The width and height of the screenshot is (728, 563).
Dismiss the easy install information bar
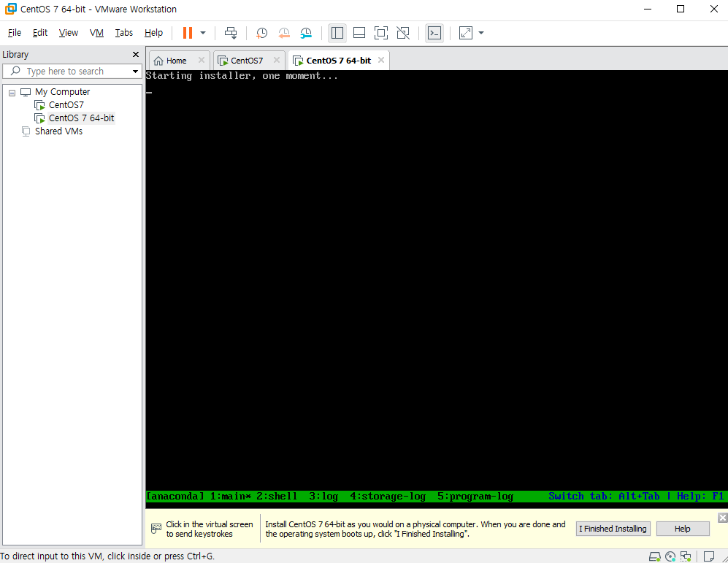[x=722, y=518]
